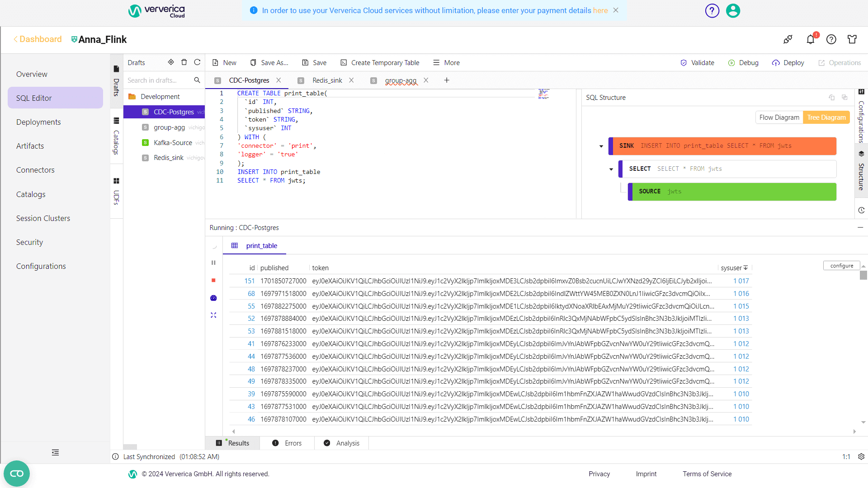Collapse the left navigation menu
The width and height of the screenshot is (868, 488).
coord(55,452)
